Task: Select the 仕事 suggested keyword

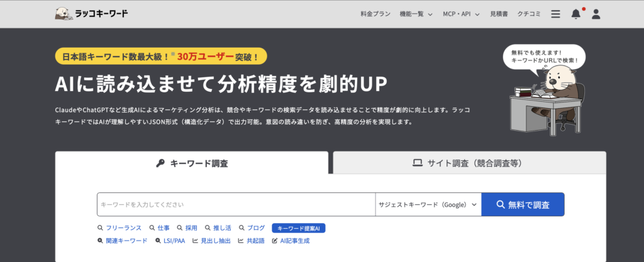Action: pos(164,228)
